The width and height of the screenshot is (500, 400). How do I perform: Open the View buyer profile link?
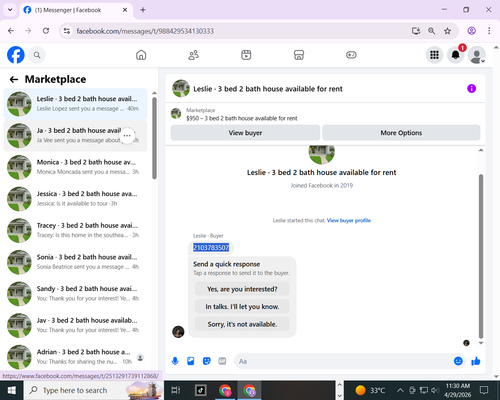click(x=349, y=220)
